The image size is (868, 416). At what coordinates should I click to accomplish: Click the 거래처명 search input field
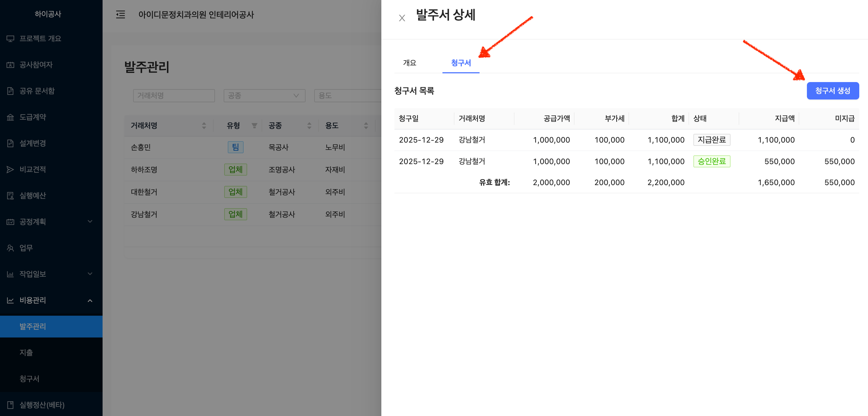point(174,96)
